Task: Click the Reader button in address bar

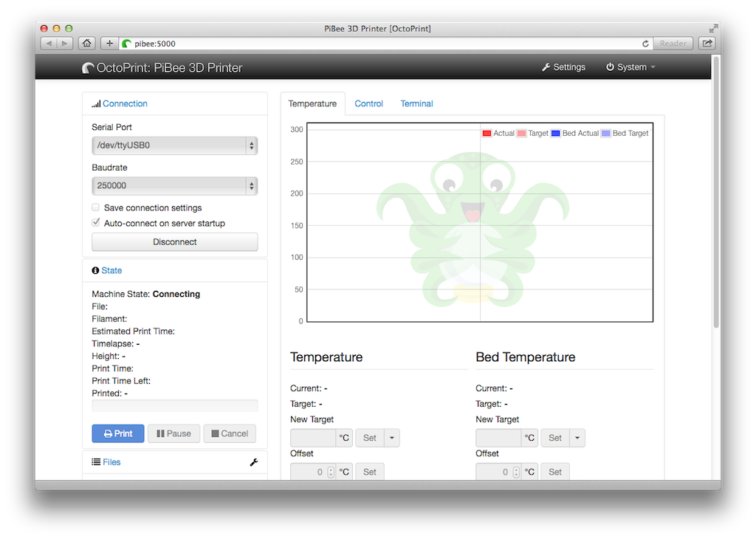Action: 673,44
